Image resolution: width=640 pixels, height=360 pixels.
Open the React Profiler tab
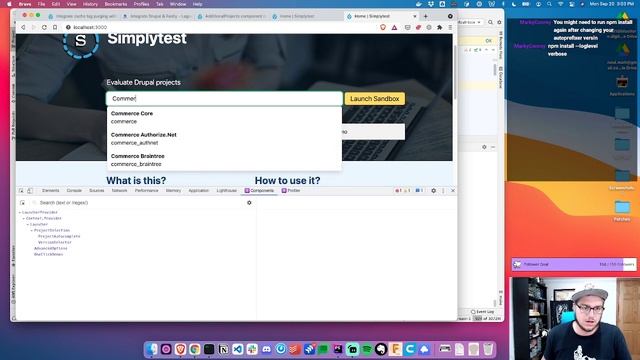point(291,191)
